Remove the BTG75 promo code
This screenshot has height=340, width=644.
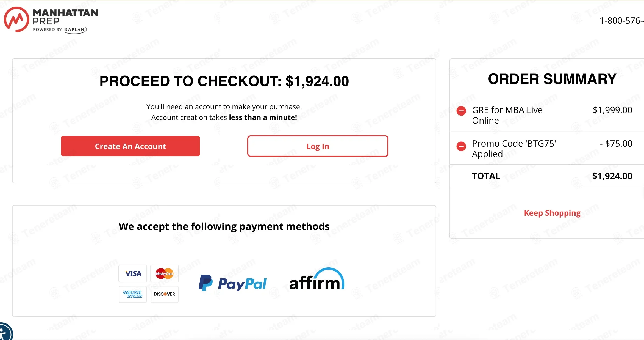pyautogui.click(x=461, y=146)
